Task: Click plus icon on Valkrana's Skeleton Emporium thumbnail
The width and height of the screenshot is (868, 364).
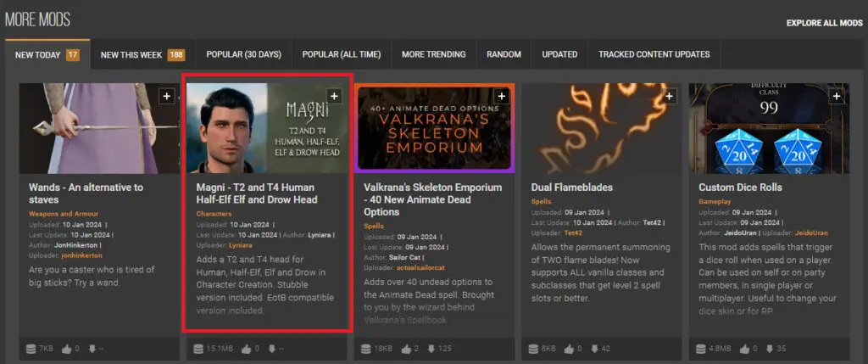Action: [502, 97]
